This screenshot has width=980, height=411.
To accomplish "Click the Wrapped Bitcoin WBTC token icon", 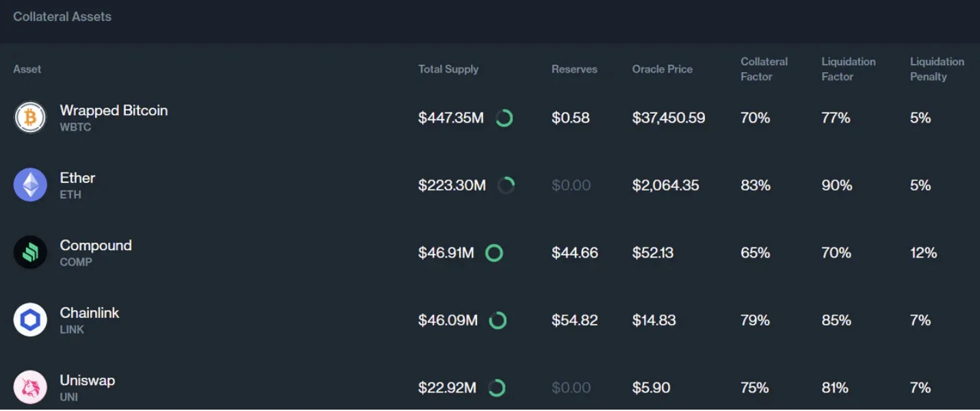I will click(x=30, y=118).
